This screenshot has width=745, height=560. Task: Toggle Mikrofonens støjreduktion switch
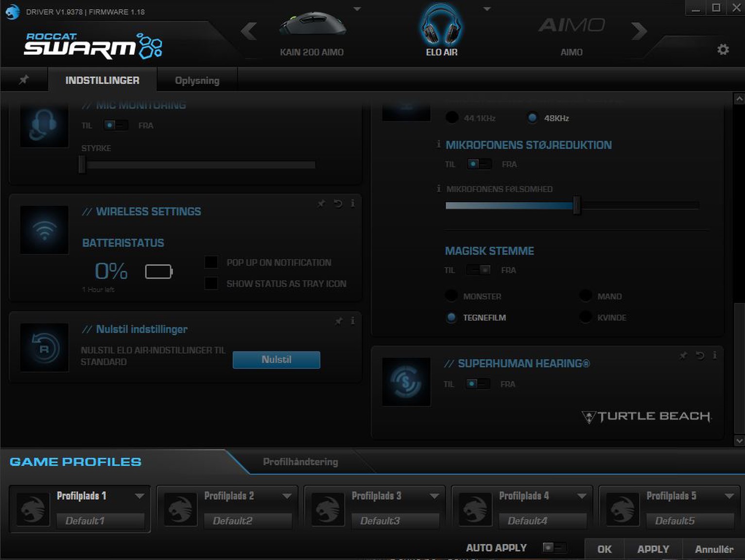pyautogui.click(x=479, y=164)
